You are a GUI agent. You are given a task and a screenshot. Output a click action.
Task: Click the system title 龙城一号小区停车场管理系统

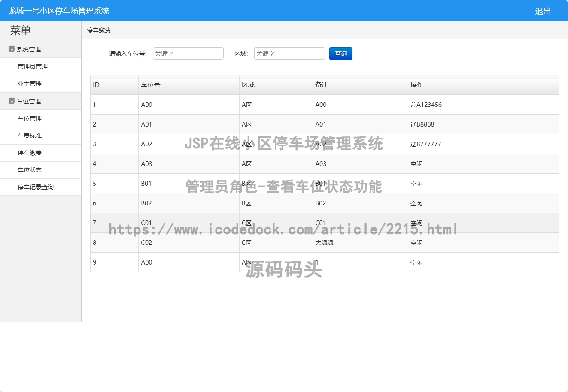(59, 11)
